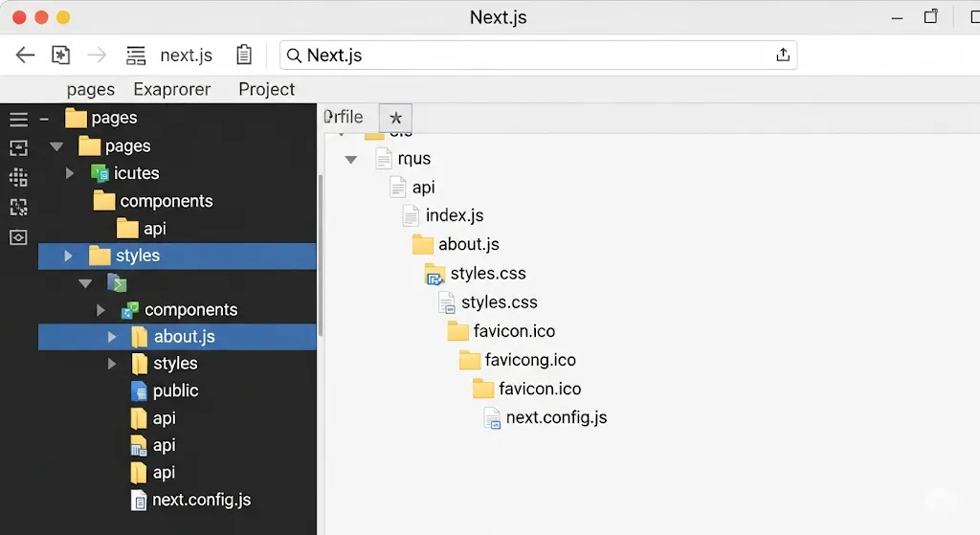The height and width of the screenshot is (535, 980).
Task: Select favicon.ico row below styles.css
Action: coord(501,331)
